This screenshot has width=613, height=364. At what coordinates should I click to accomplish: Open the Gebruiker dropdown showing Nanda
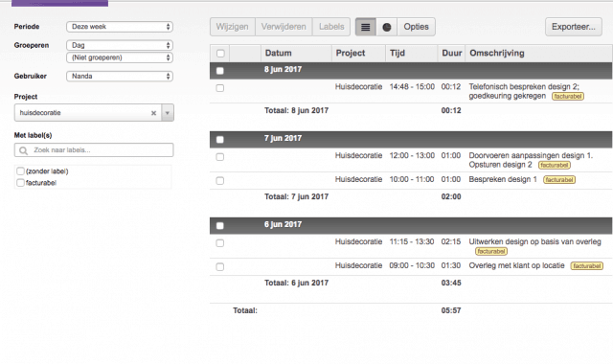click(120, 77)
